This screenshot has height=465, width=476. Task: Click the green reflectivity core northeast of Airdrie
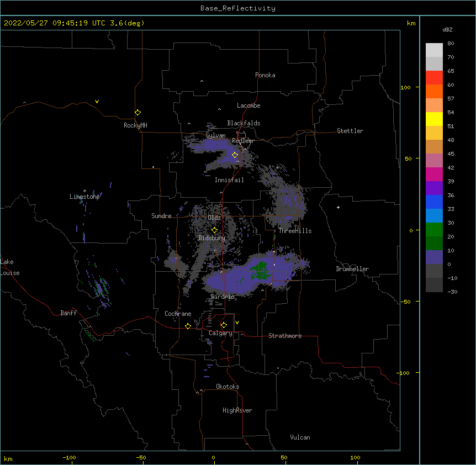[260, 270]
